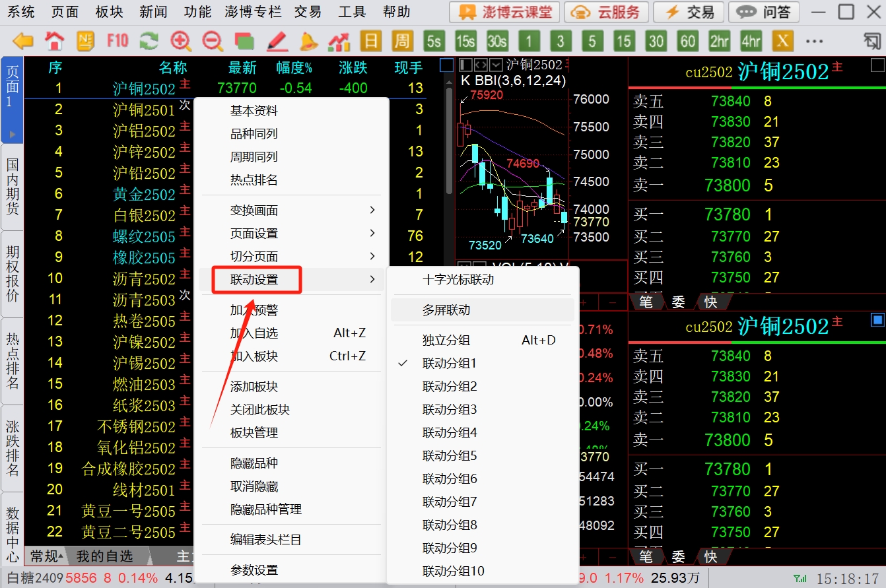Switch chart to the 15s period

pyautogui.click(x=465, y=42)
